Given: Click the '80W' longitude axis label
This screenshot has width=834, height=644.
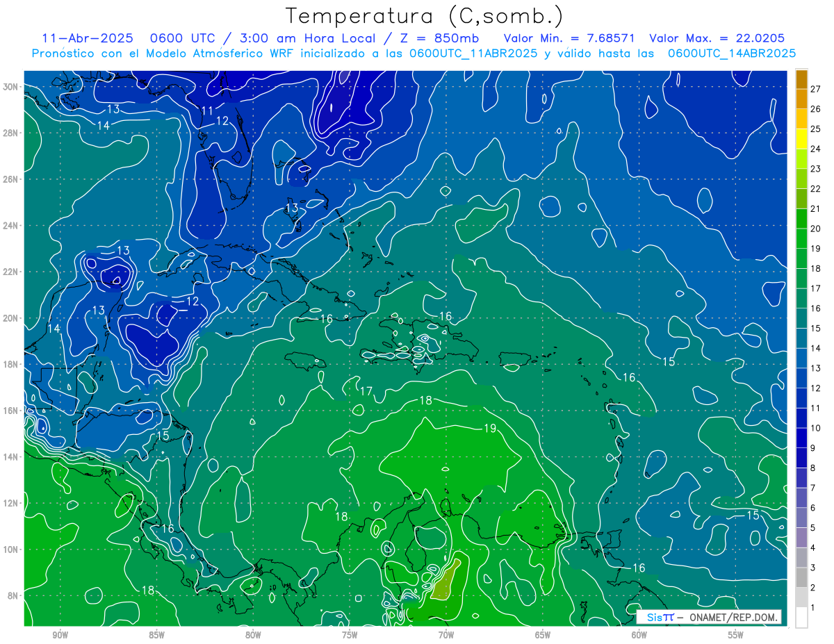Looking at the screenshot, I should (253, 635).
